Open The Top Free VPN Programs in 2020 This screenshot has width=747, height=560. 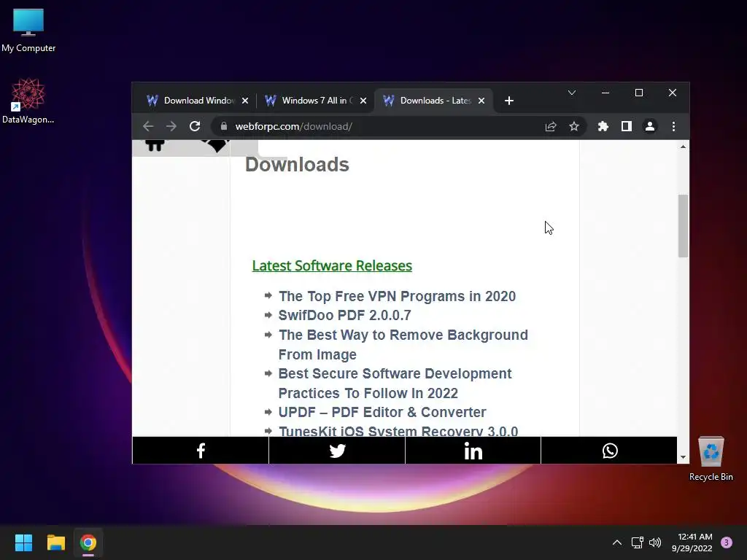[397, 296]
